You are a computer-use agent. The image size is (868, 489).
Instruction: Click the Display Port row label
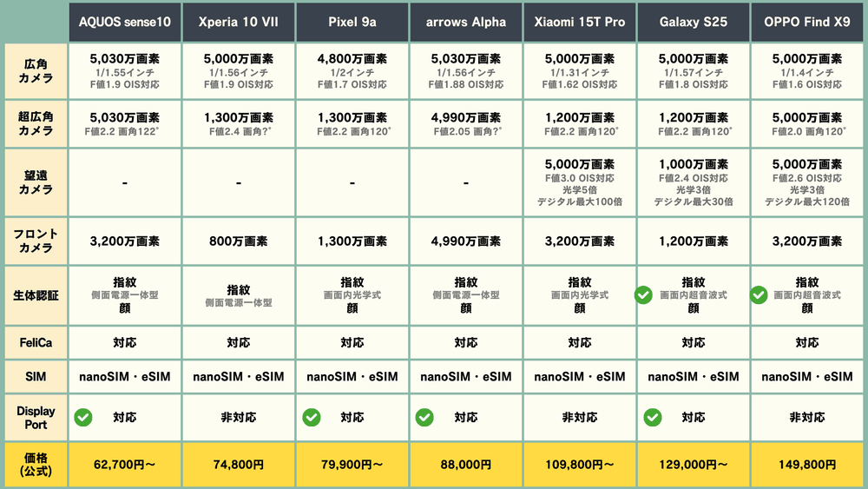33,418
